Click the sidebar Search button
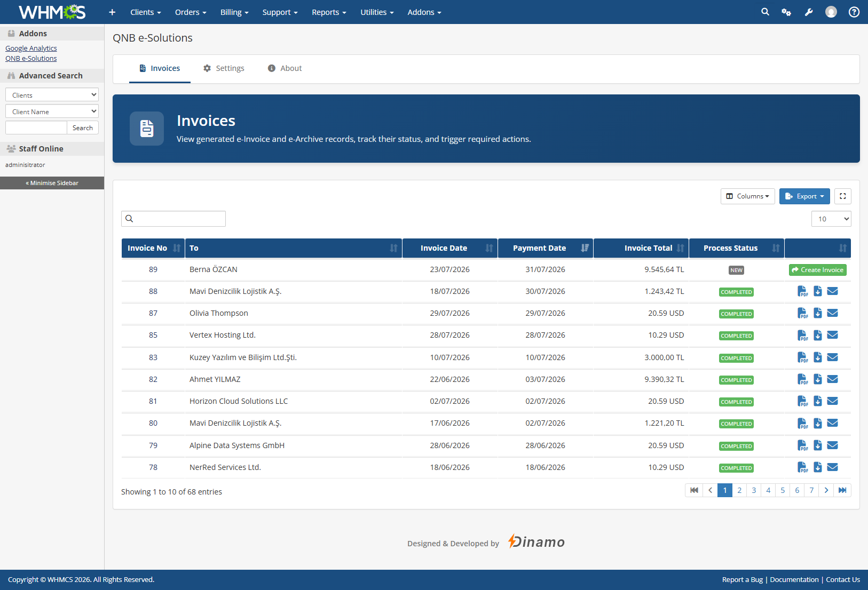This screenshot has width=868, height=590. (83, 128)
